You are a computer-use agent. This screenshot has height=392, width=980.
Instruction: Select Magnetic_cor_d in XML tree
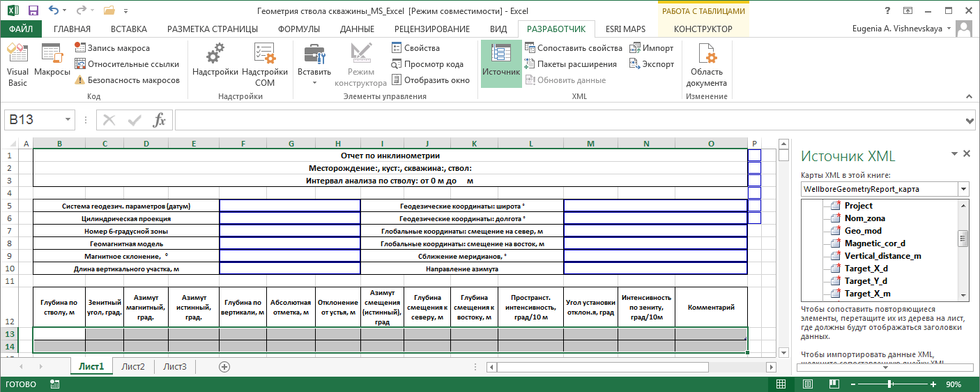coord(874,243)
